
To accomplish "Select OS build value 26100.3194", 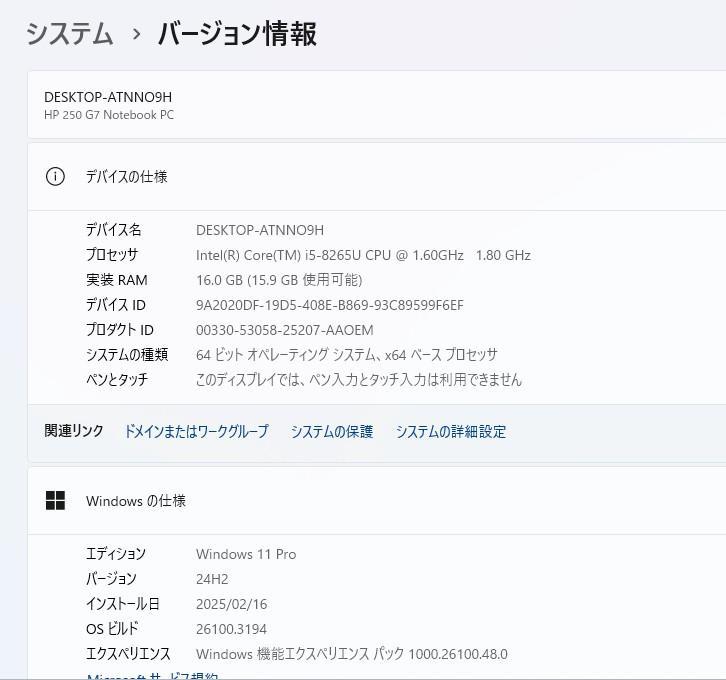I will (x=231, y=629).
